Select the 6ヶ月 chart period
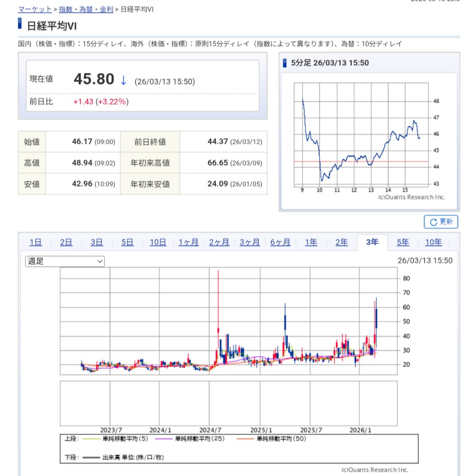Viewport: 461px width, 476px height. point(281,242)
